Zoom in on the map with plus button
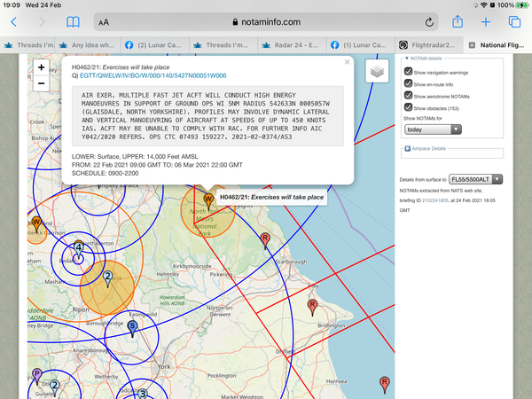 pos(42,67)
